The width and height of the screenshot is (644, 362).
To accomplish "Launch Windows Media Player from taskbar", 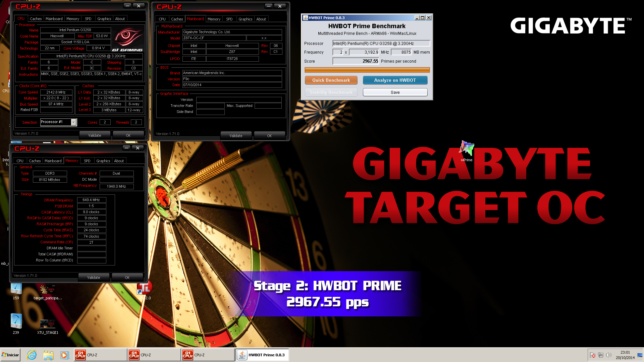I will click(x=64, y=355).
